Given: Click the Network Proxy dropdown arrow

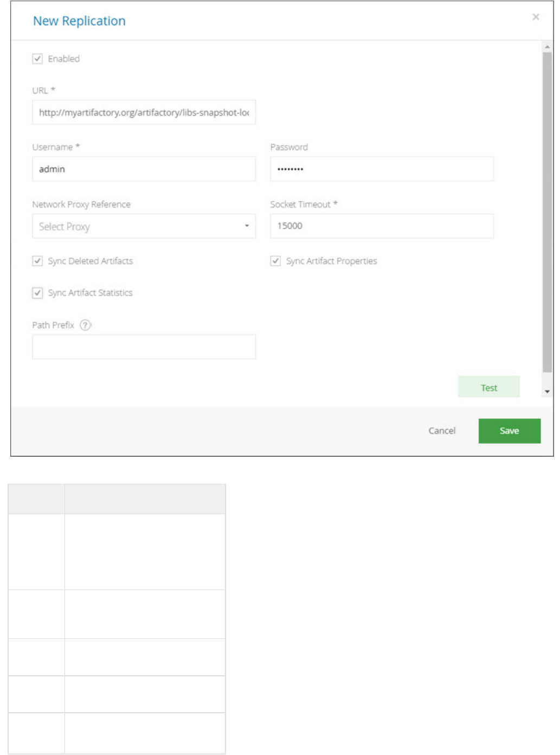Looking at the screenshot, I should [x=247, y=226].
